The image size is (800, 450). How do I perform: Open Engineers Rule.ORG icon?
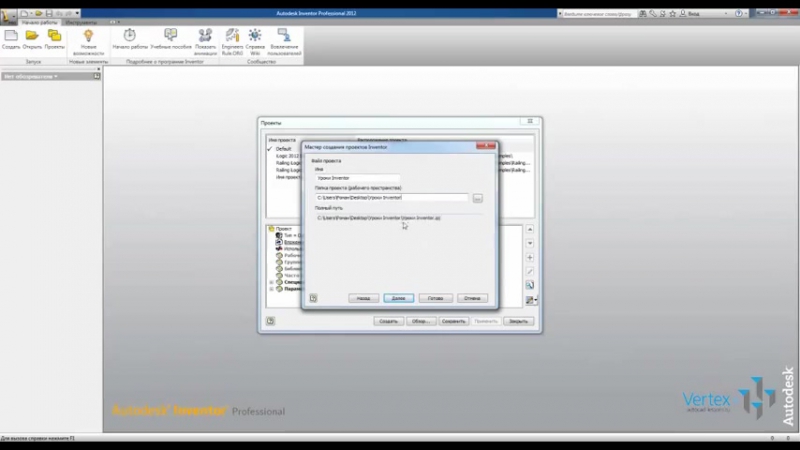pyautogui.click(x=232, y=35)
